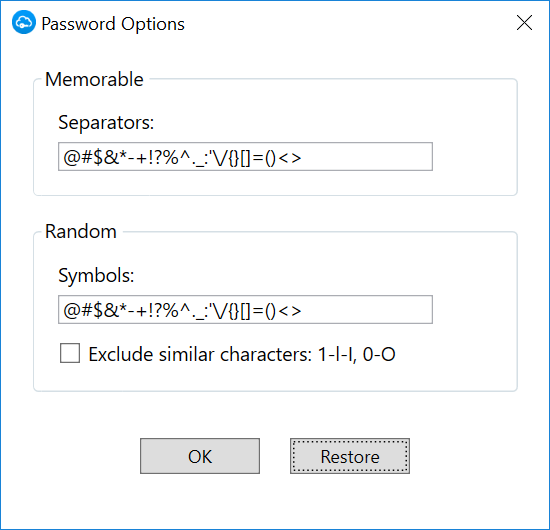
Task: Click Restore to reset default symbols
Action: (350, 456)
